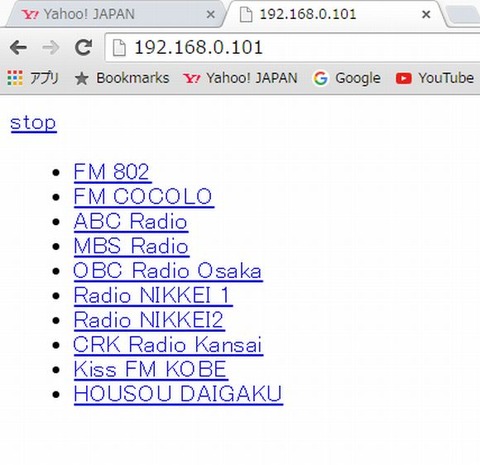480x465 pixels.
Task: Choose the Radio NIKKEI 1 link
Action: pos(153,295)
